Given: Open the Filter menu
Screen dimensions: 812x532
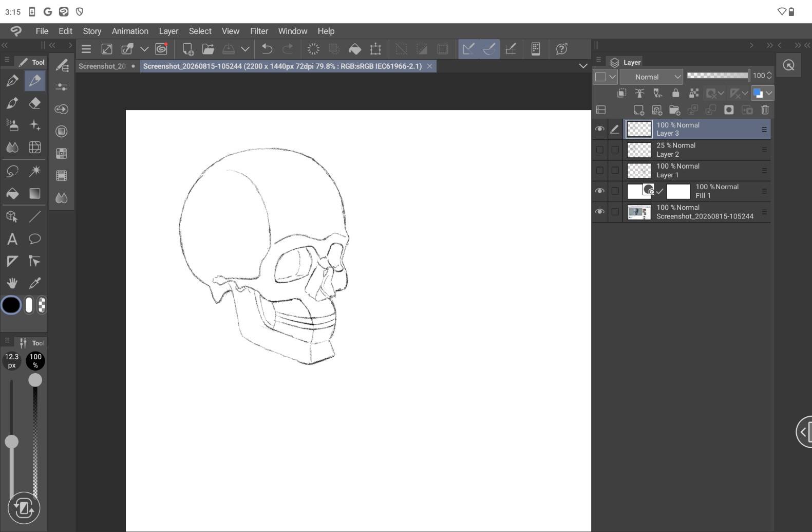Looking at the screenshot, I should [x=259, y=31].
